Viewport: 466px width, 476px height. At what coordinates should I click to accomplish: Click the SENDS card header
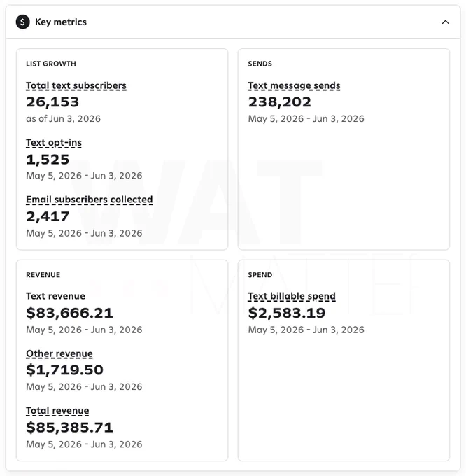pyautogui.click(x=260, y=64)
